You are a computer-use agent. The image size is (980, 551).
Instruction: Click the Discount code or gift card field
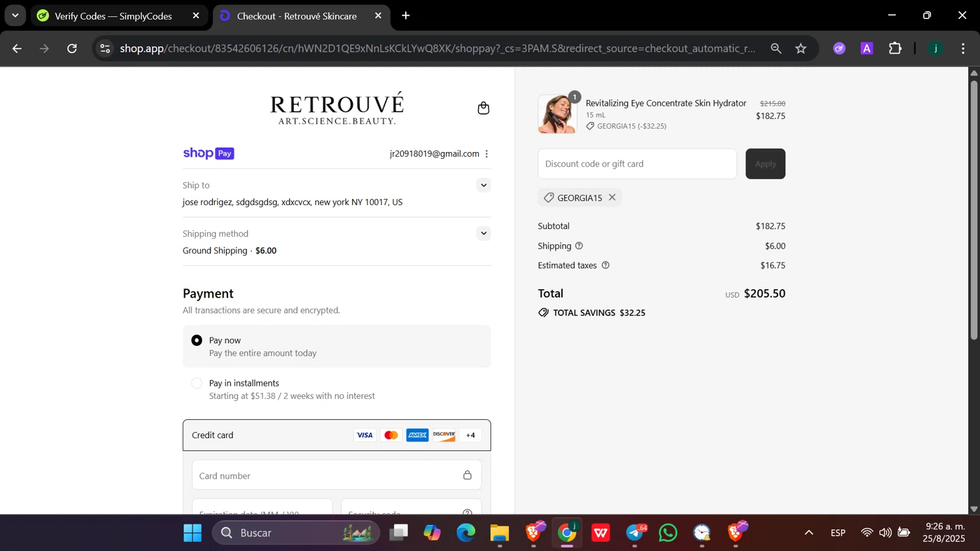(x=637, y=164)
